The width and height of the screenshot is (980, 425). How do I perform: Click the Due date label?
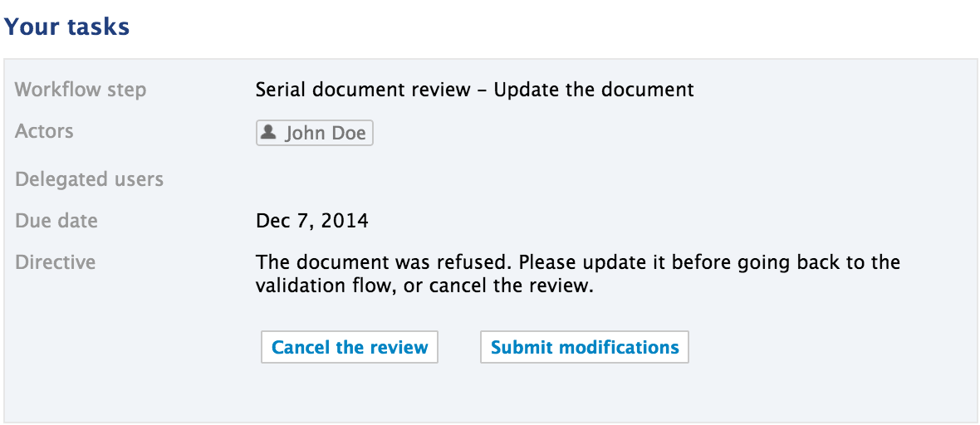click(x=56, y=221)
